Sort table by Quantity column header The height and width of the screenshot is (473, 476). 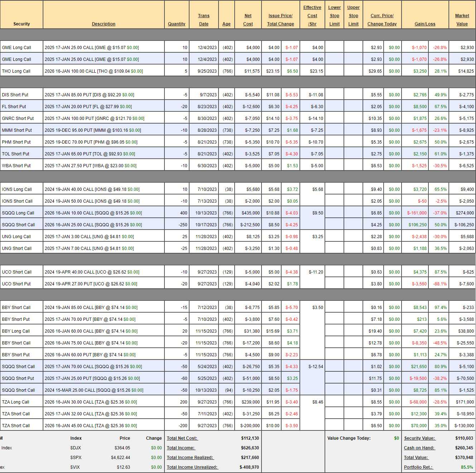(177, 24)
